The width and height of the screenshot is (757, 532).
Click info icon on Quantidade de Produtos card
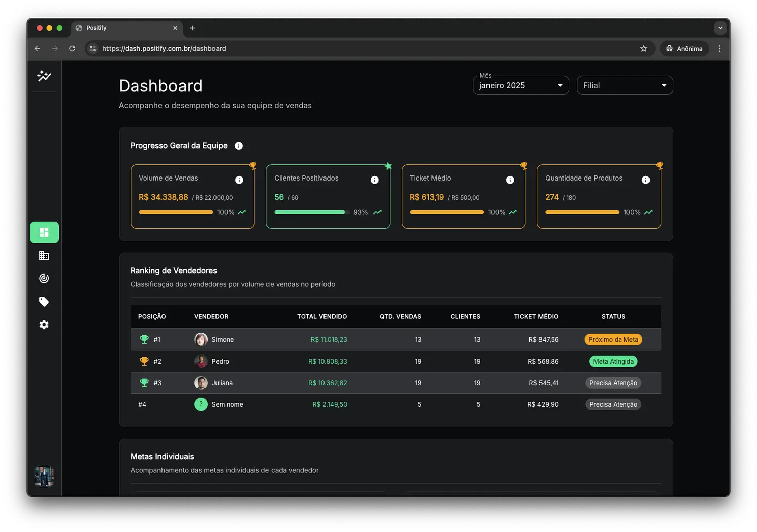[645, 180]
